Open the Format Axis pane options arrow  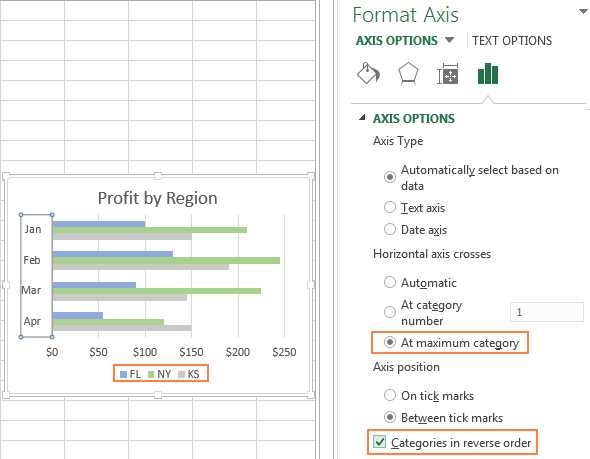click(x=583, y=12)
